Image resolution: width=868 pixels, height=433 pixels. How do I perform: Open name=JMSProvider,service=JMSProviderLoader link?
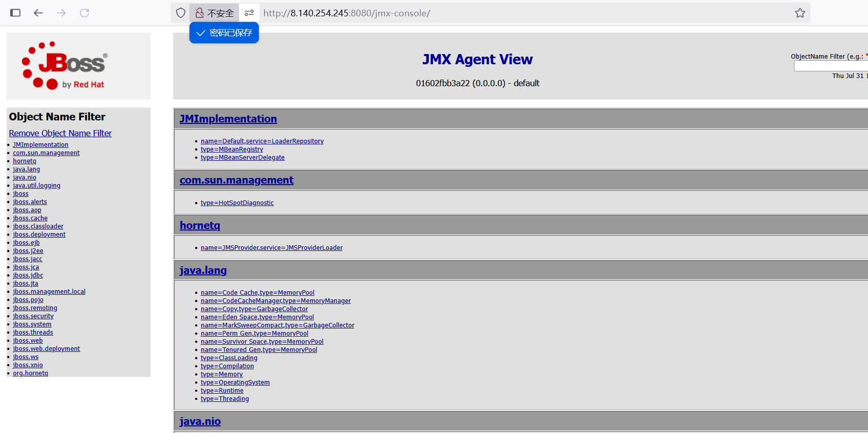coord(272,248)
